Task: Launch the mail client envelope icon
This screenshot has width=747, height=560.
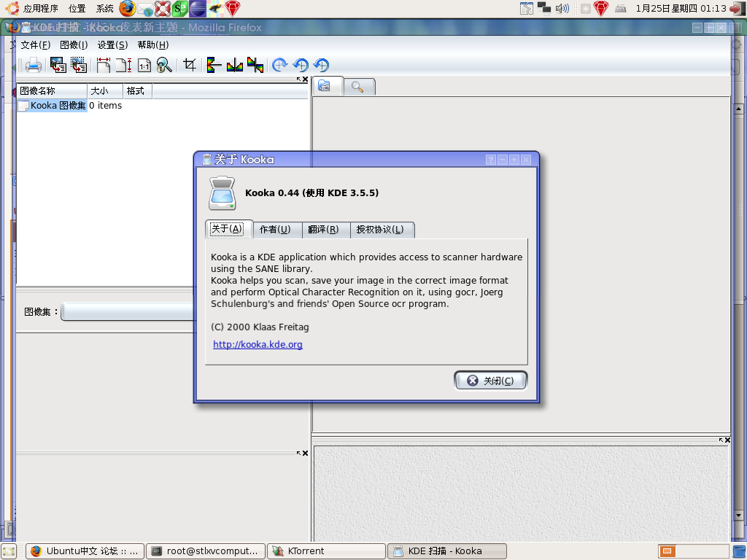Action: pyautogui.click(x=145, y=9)
